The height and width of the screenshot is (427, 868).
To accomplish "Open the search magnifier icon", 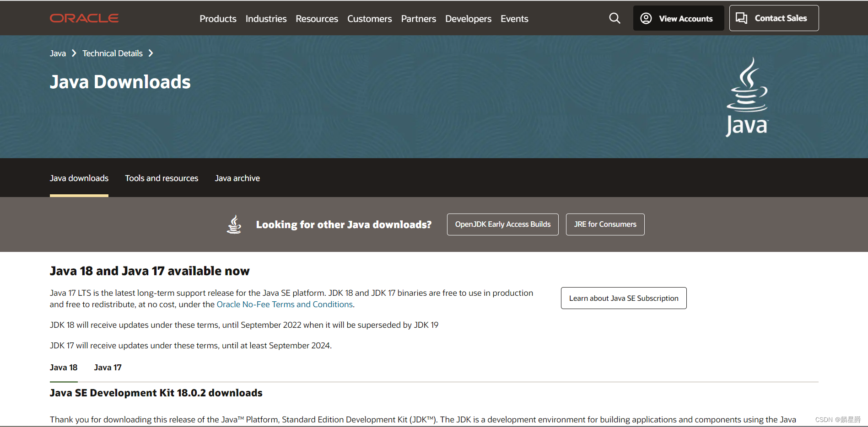I will point(615,18).
